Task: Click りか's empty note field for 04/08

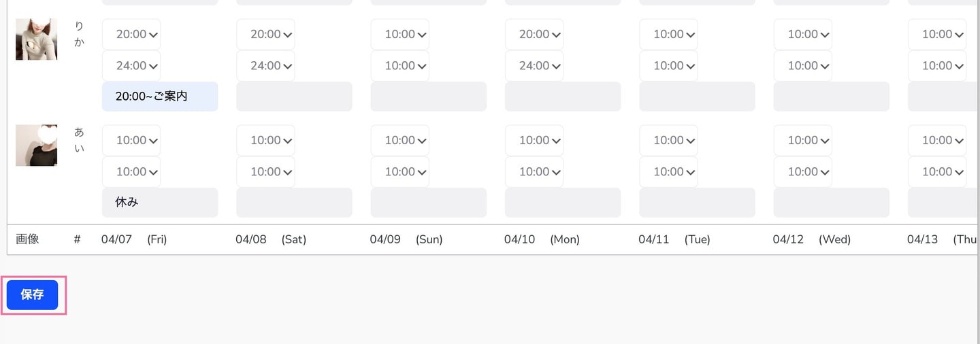Action: coord(294,97)
